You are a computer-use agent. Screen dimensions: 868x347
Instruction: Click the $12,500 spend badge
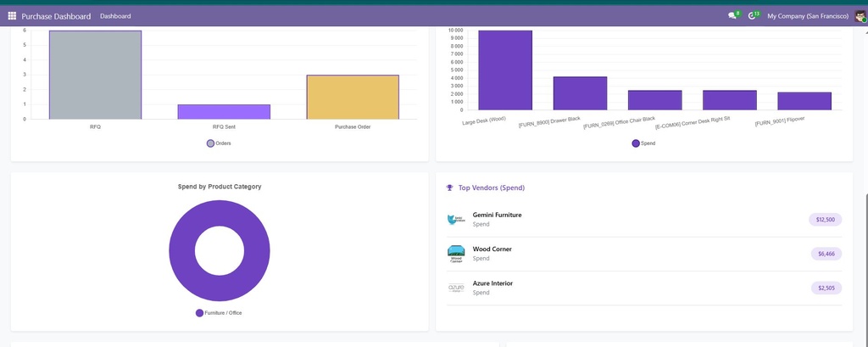click(x=826, y=220)
